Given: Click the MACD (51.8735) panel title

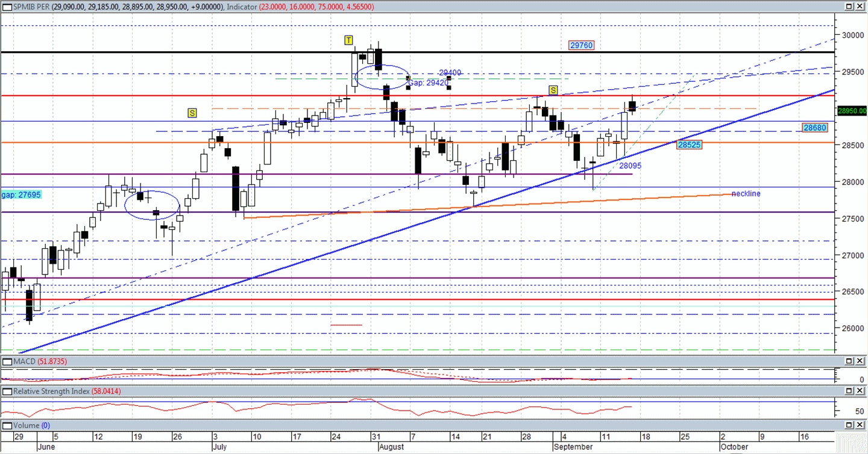Looking at the screenshot, I should click(40, 361).
